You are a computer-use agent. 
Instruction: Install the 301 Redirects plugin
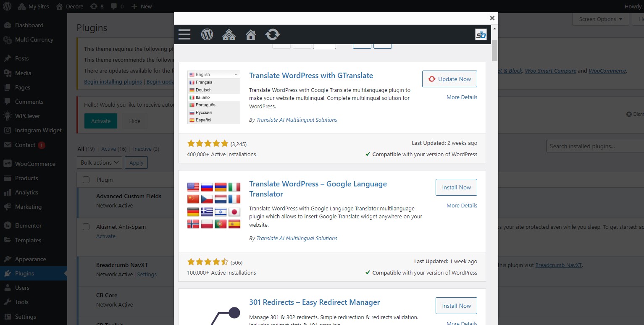pyautogui.click(x=456, y=306)
